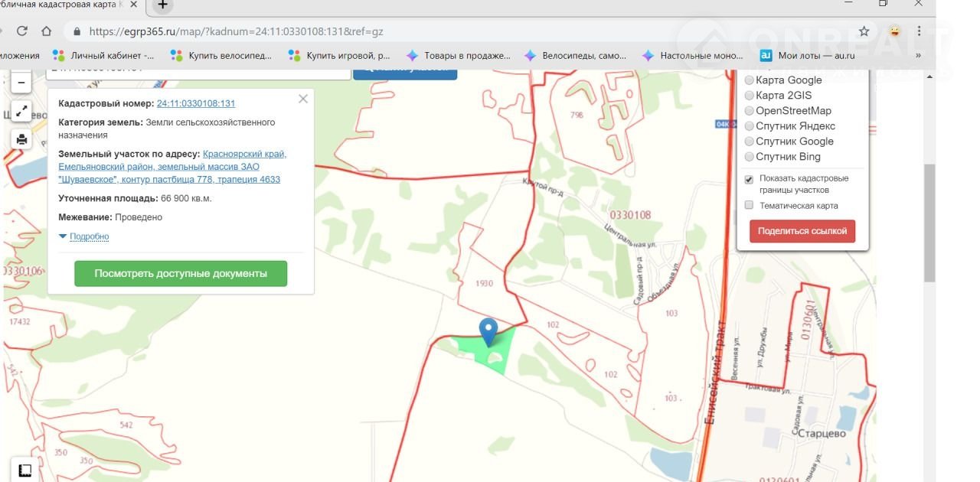This screenshot has width=980, height=482.
Task: Click the print map icon
Action: 21,139
